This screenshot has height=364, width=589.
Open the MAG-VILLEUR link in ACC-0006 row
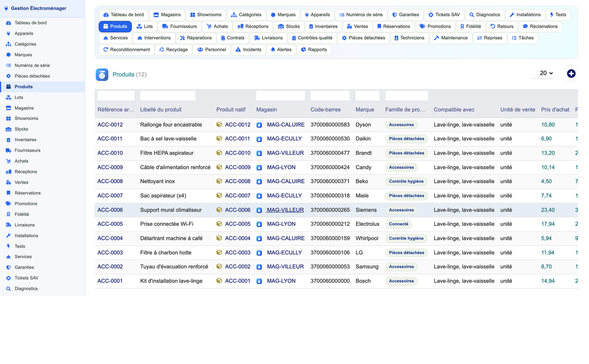pyautogui.click(x=285, y=210)
